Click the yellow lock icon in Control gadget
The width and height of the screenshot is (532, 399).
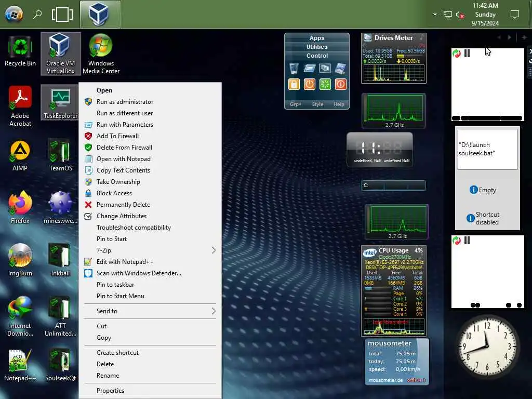[x=294, y=84]
